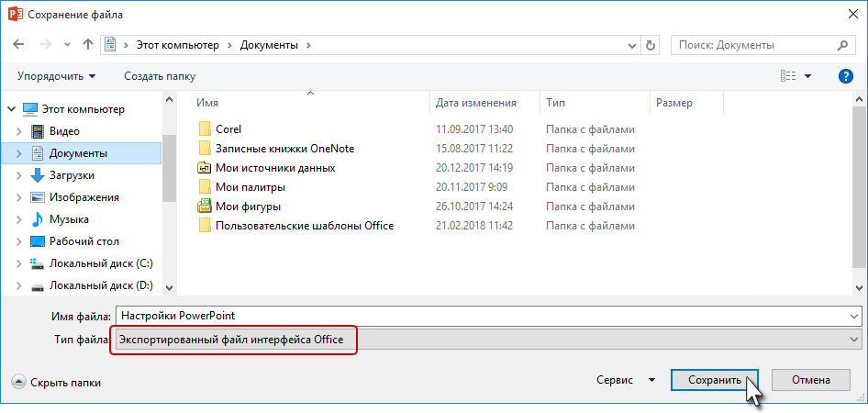Click the back navigation arrow
The image size is (868, 413).
tap(18, 45)
